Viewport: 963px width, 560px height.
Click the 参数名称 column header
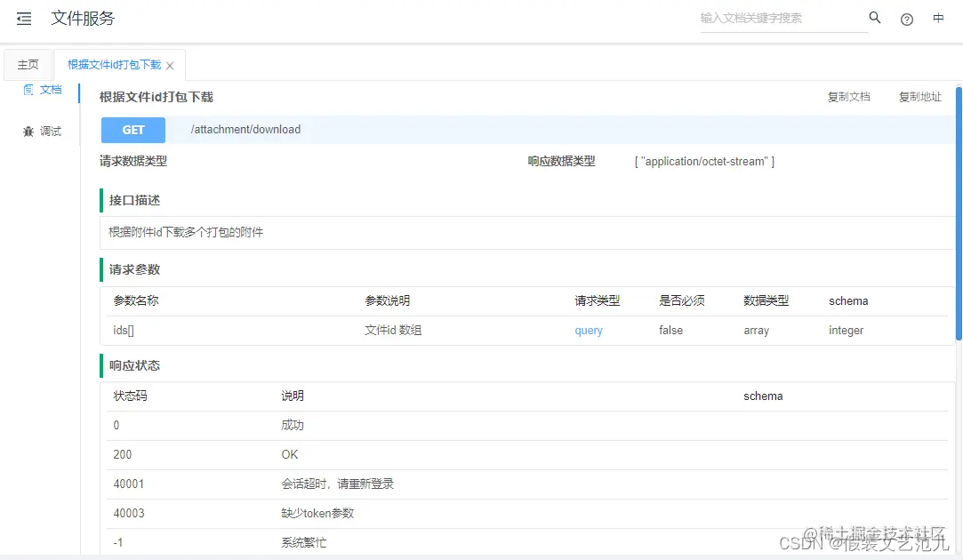[136, 300]
